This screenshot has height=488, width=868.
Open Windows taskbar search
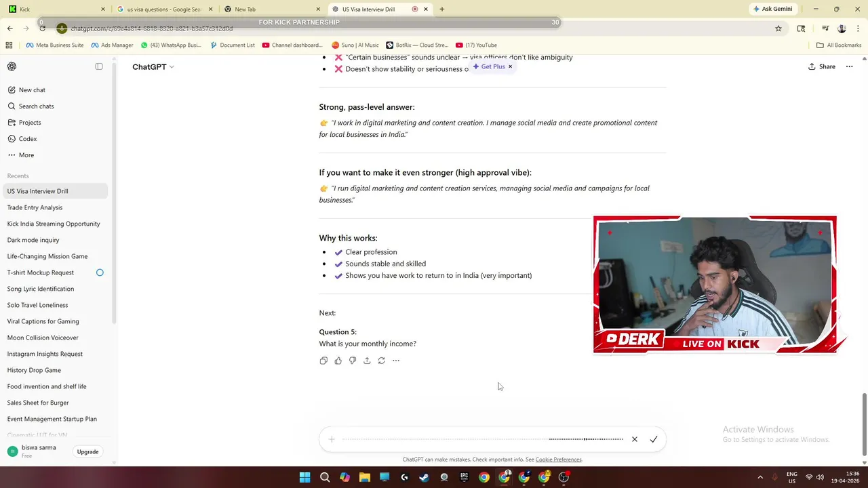(325, 477)
